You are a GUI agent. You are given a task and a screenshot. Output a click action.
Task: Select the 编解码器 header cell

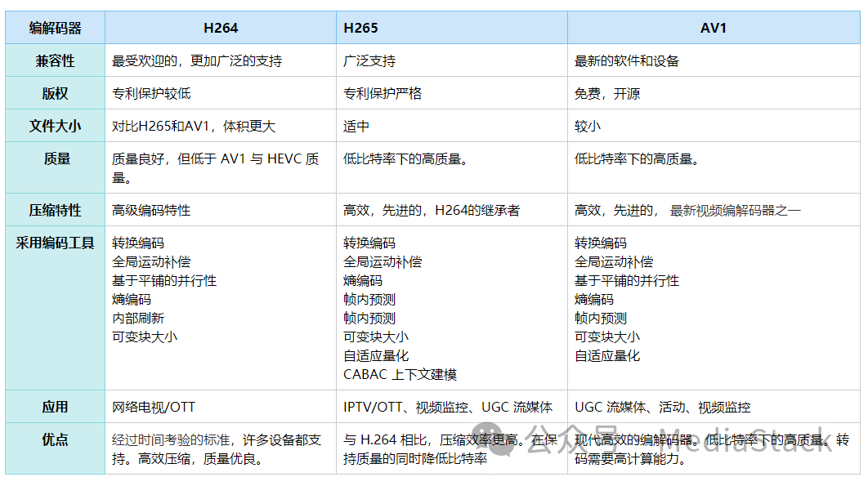(56, 28)
